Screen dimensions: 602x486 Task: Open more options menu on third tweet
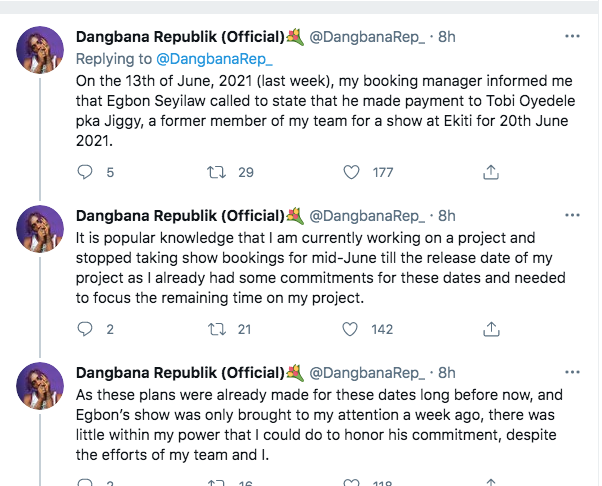[571, 371]
